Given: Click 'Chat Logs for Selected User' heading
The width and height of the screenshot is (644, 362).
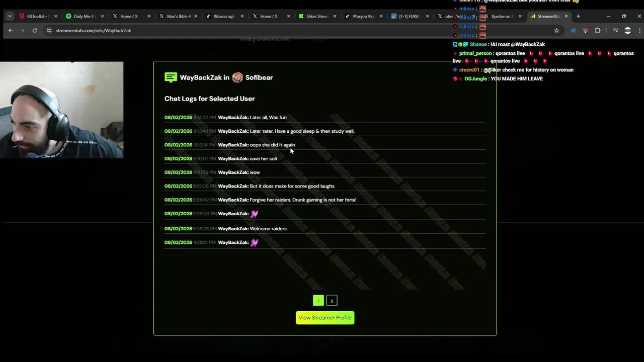Looking at the screenshot, I should tap(210, 99).
